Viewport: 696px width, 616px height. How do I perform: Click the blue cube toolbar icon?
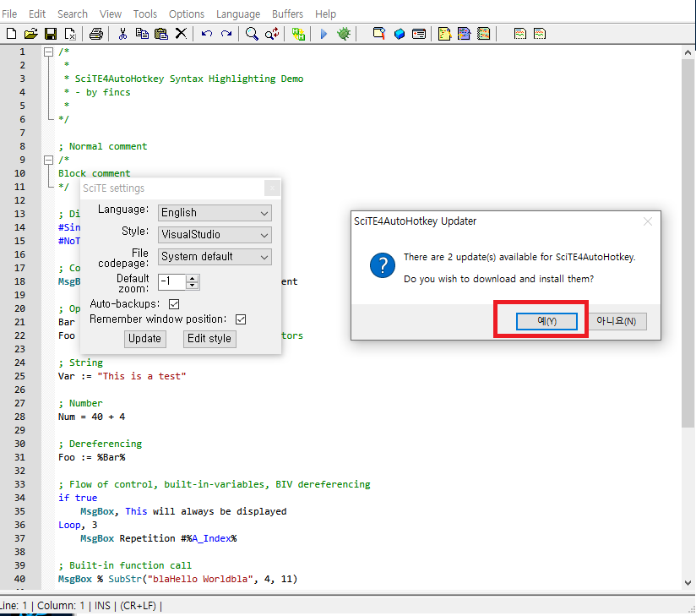pyautogui.click(x=399, y=34)
